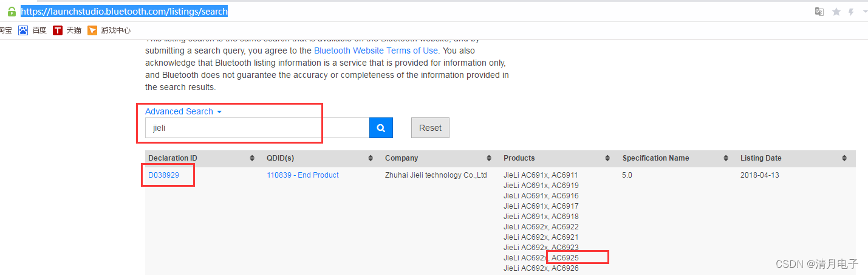Click the Reset button
868x275 pixels.
430,128
